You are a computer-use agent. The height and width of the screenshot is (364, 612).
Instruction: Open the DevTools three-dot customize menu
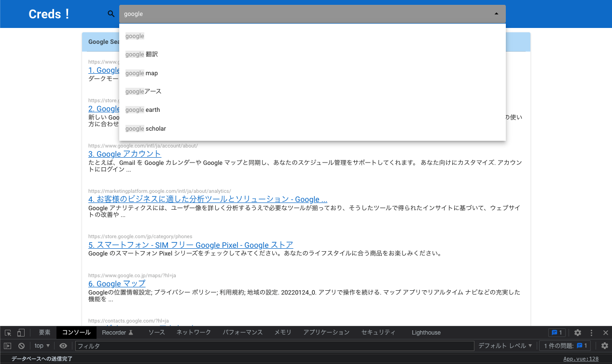tap(591, 332)
